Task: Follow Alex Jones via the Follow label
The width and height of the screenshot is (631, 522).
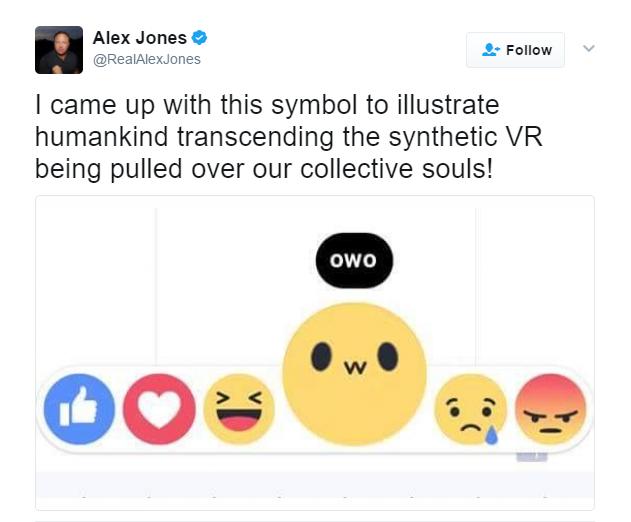Action: coord(529,50)
